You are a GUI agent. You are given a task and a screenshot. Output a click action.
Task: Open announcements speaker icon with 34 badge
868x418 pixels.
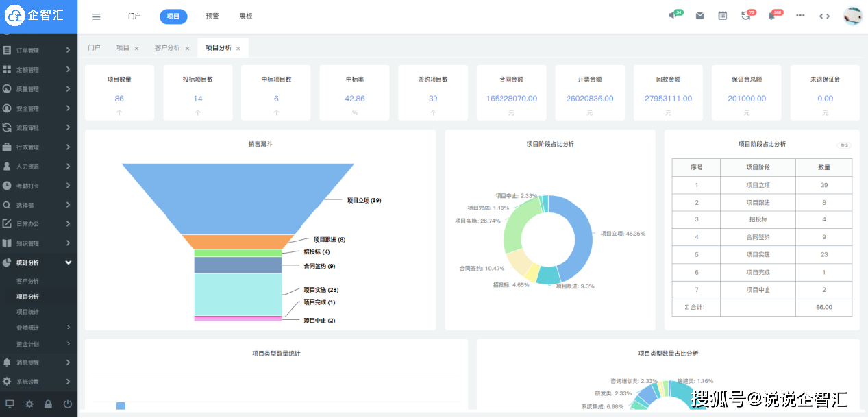(674, 15)
